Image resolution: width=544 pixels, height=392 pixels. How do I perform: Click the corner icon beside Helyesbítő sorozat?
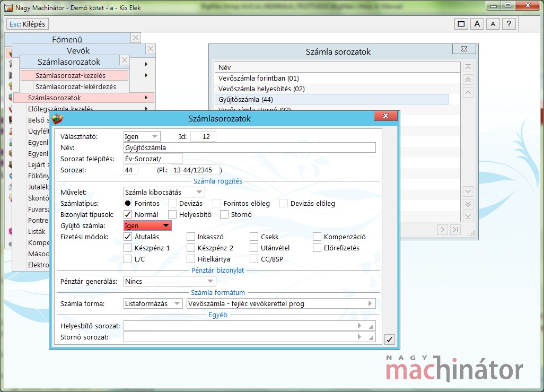[x=371, y=326]
